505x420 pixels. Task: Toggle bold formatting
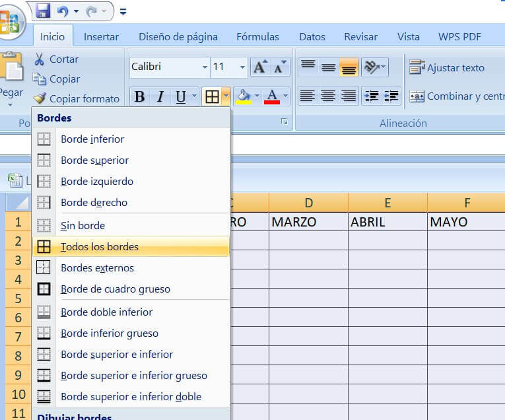click(x=140, y=96)
